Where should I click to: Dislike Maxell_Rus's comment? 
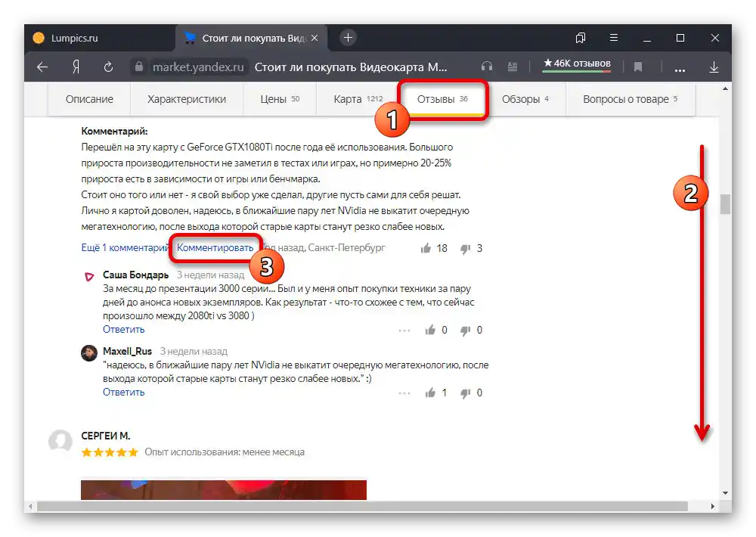pyautogui.click(x=465, y=393)
